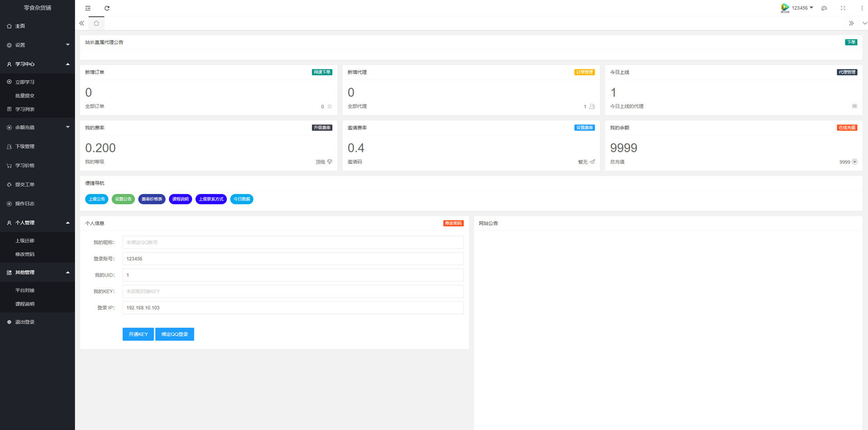Click the cart icon of 学习价格

[x=9, y=166]
